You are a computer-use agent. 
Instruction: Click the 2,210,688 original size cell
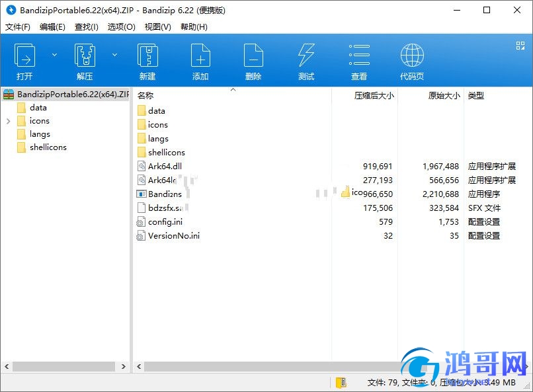441,194
